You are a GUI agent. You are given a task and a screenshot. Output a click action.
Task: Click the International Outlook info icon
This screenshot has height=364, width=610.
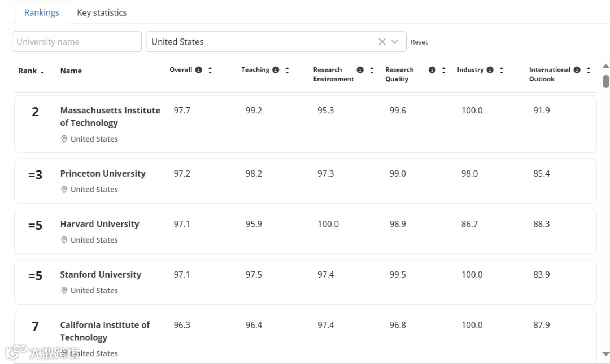577,70
